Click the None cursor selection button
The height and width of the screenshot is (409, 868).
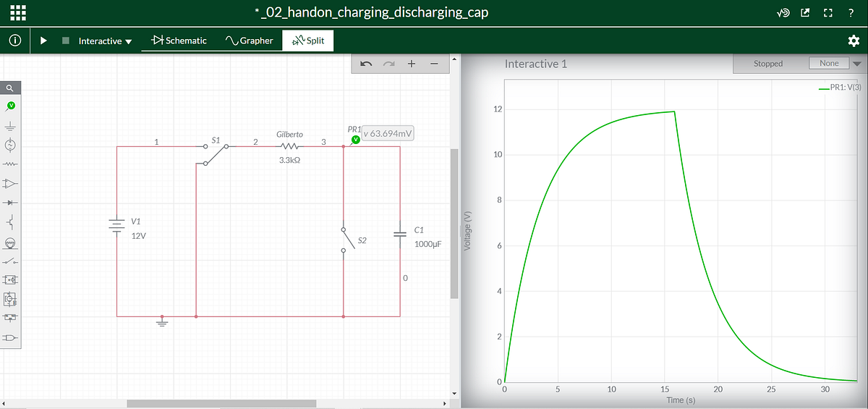point(829,63)
